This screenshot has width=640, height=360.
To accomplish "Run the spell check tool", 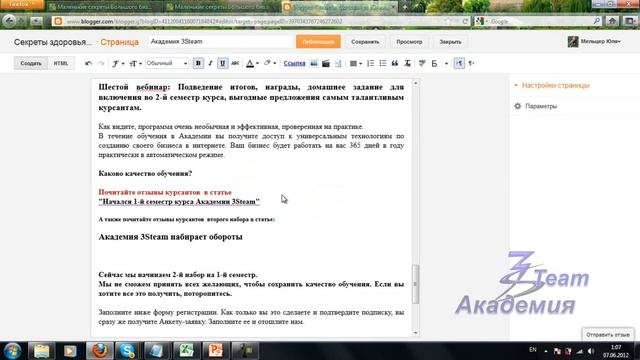I will [422, 63].
